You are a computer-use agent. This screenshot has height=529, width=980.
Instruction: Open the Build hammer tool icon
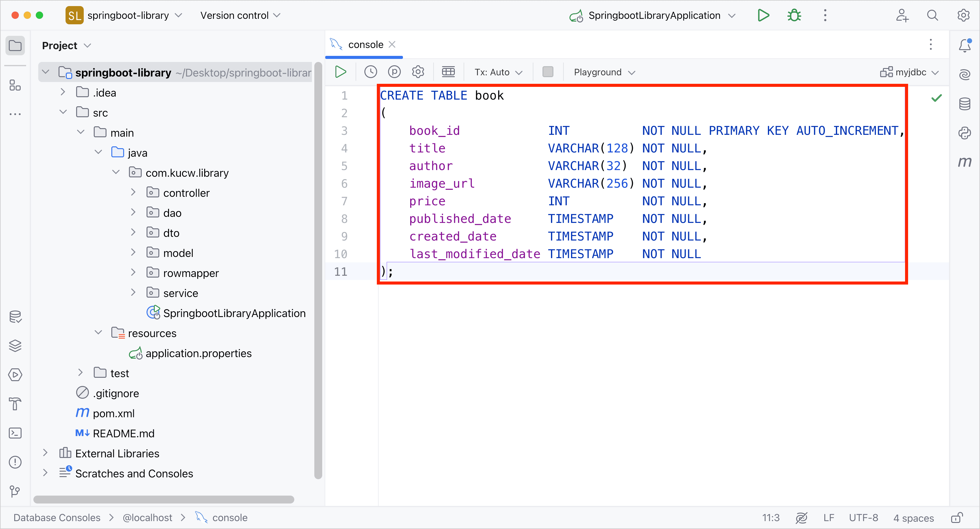coord(15,404)
